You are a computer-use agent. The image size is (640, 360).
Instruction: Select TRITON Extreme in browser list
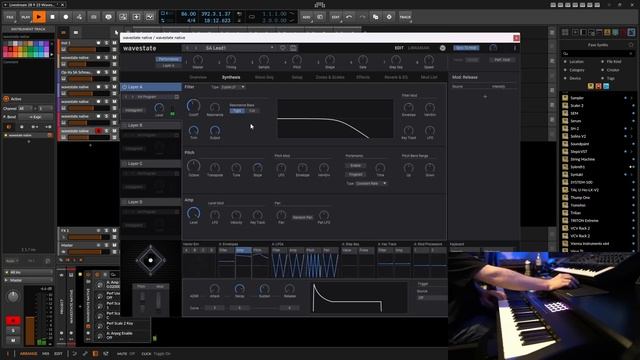584,220
